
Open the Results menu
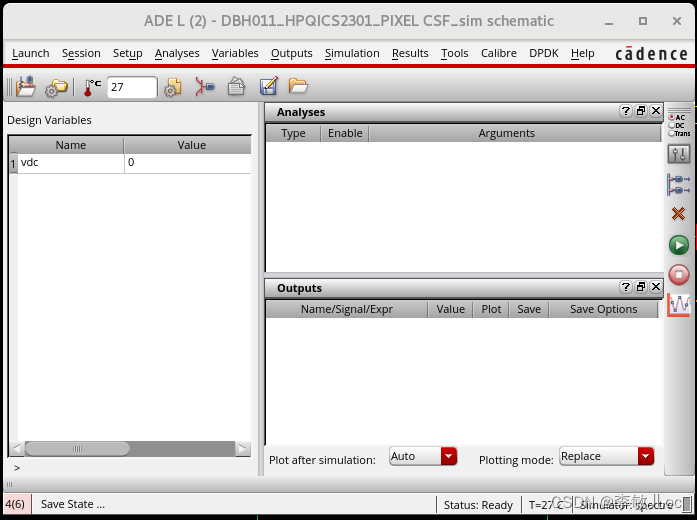pos(410,53)
